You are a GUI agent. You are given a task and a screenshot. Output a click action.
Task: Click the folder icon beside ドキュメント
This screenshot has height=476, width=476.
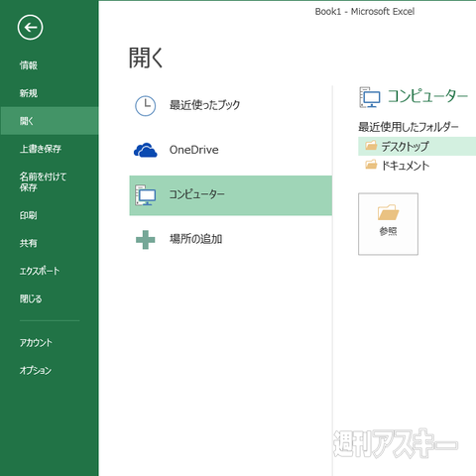371,165
